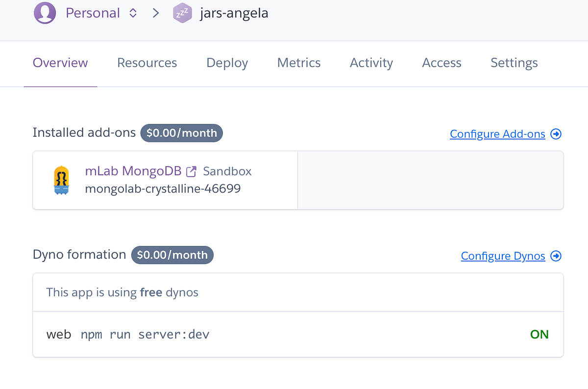This screenshot has width=588, height=389.
Task: Open the Access tab
Action: (441, 63)
